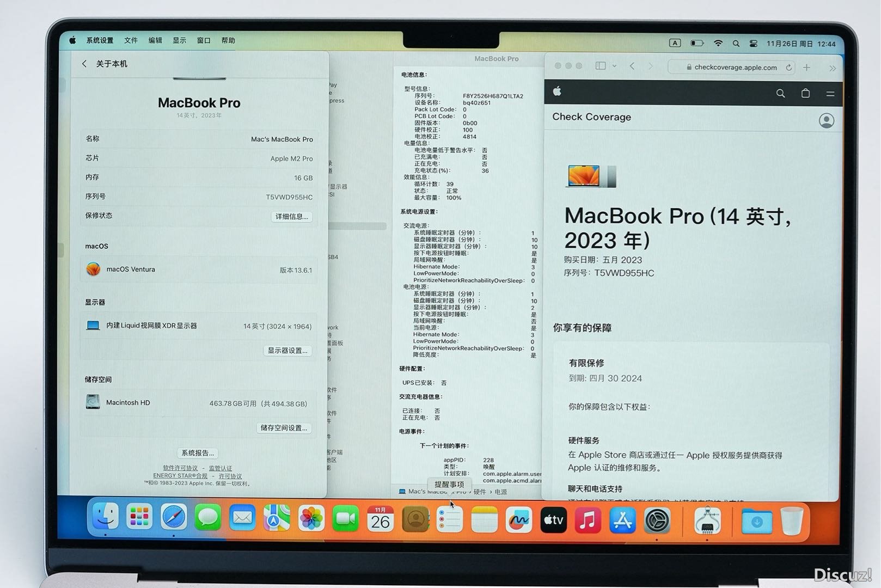The height and width of the screenshot is (588, 881).
Task: Show more Safari toolbar items chevron
Action: (832, 68)
